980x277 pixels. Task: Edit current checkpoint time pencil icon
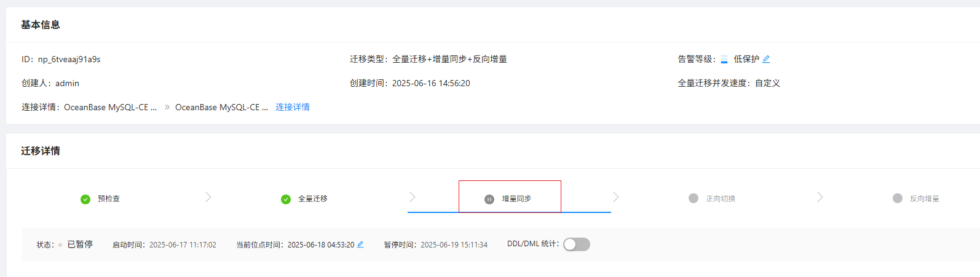360,244
